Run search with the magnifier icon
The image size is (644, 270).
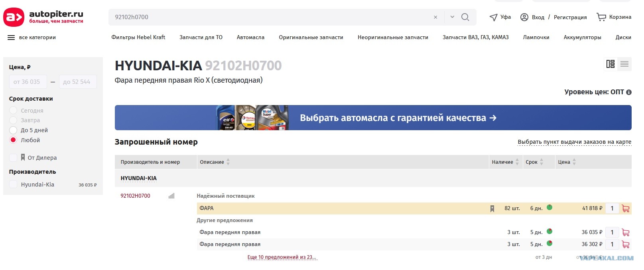(465, 17)
